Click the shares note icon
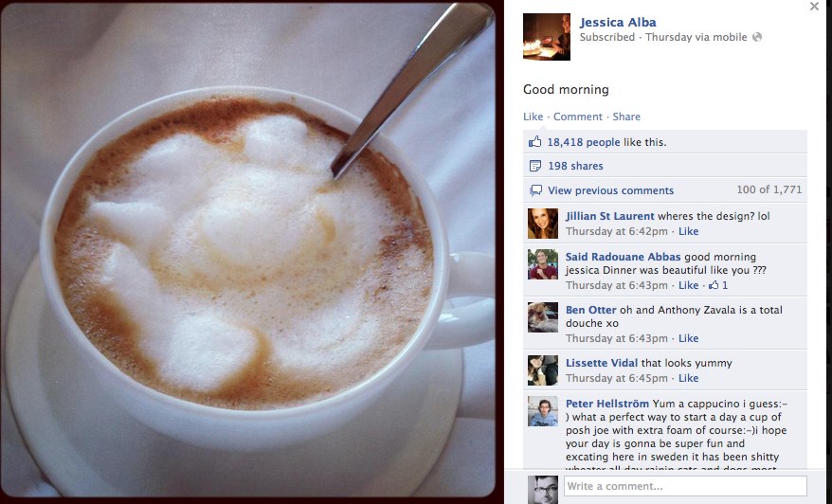 pyautogui.click(x=534, y=166)
